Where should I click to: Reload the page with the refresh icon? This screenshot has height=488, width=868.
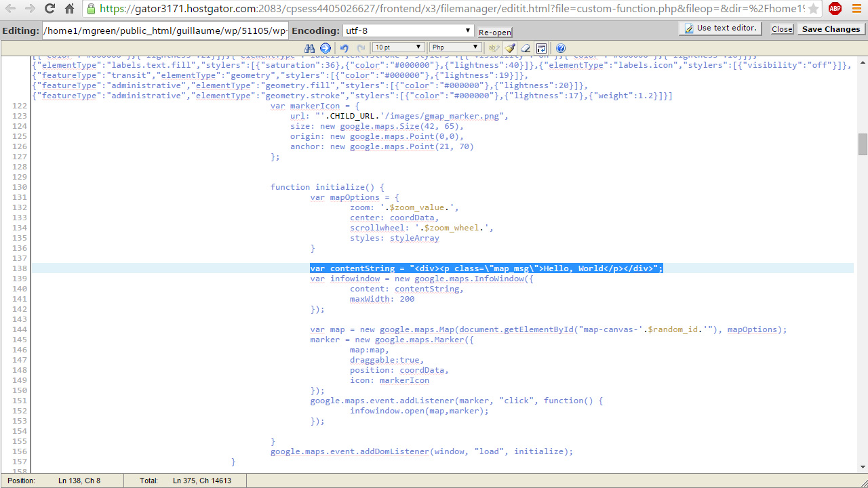tap(50, 9)
